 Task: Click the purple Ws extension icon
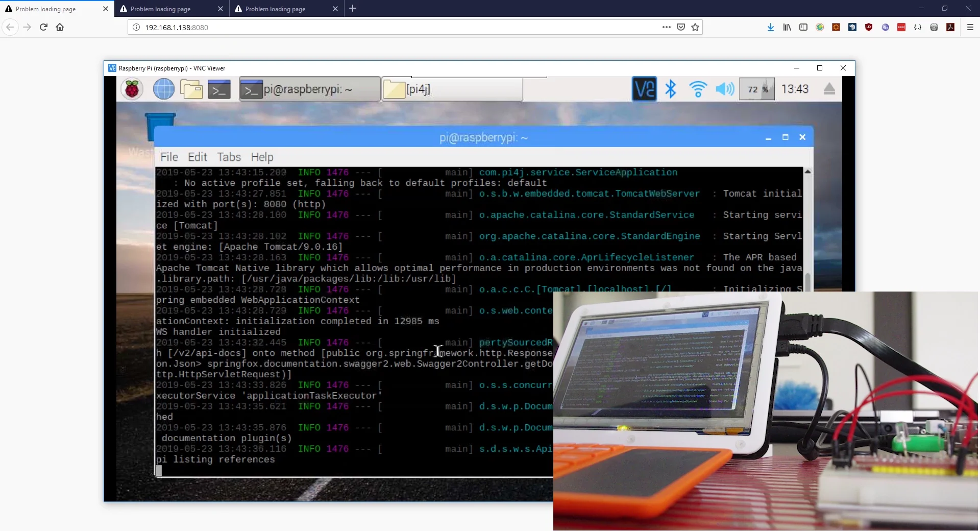point(885,27)
